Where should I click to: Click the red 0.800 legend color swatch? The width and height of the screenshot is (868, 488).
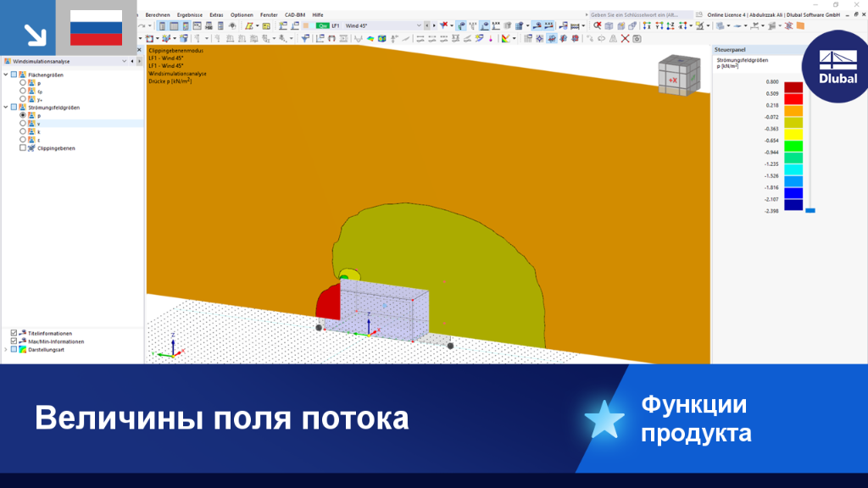coord(793,87)
